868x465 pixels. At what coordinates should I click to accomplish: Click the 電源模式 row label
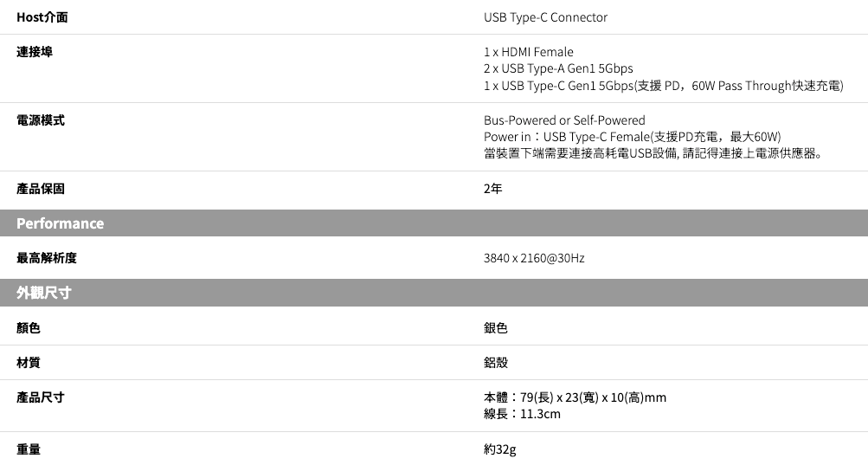click(41, 120)
